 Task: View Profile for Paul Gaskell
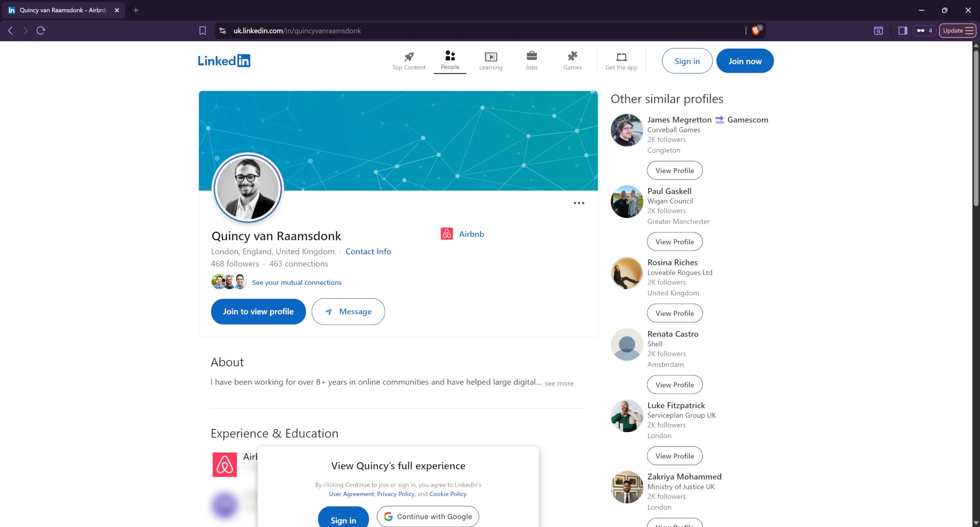point(675,242)
